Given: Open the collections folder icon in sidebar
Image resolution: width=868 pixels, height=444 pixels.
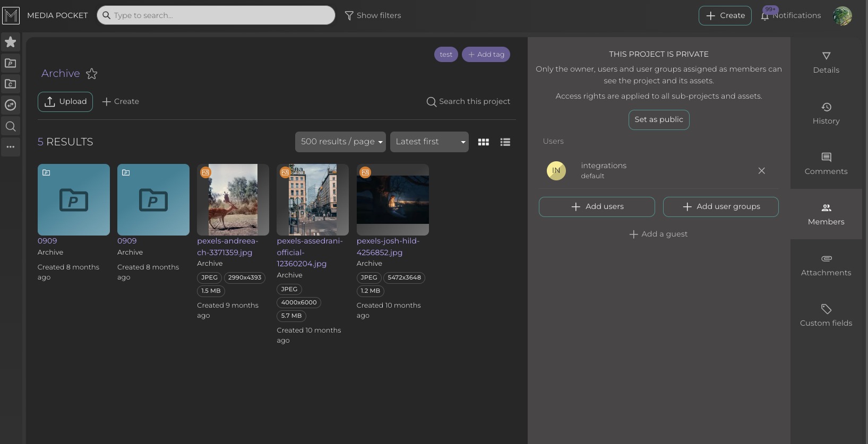Looking at the screenshot, I should tap(11, 84).
